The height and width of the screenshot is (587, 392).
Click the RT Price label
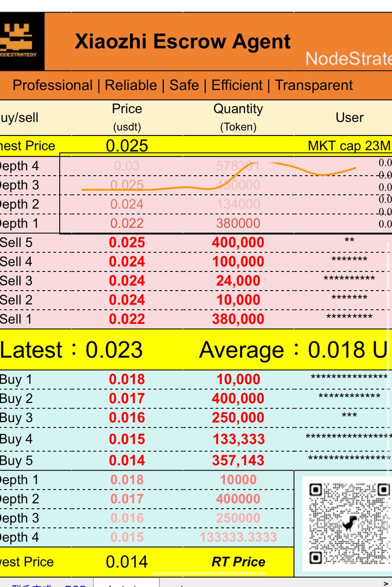coord(238,562)
